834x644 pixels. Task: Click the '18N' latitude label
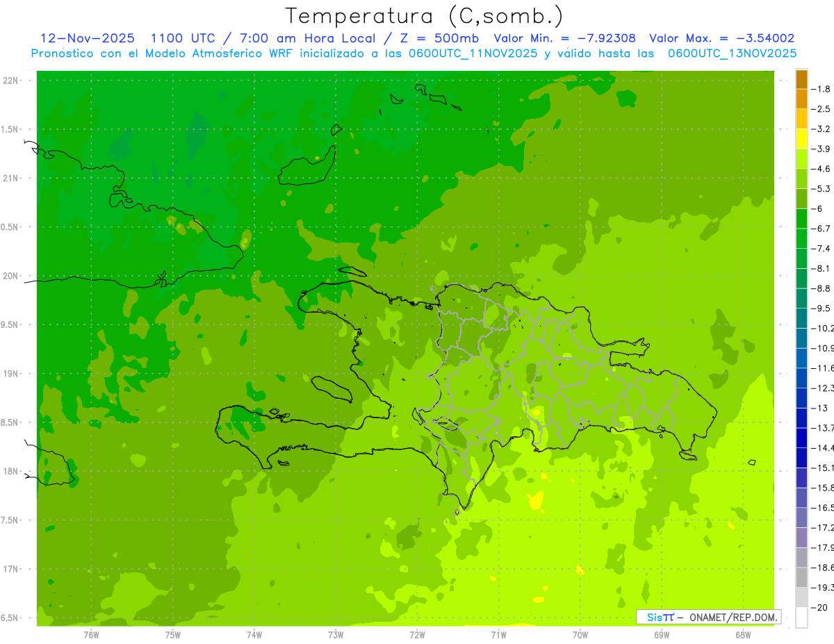coord(11,472)
